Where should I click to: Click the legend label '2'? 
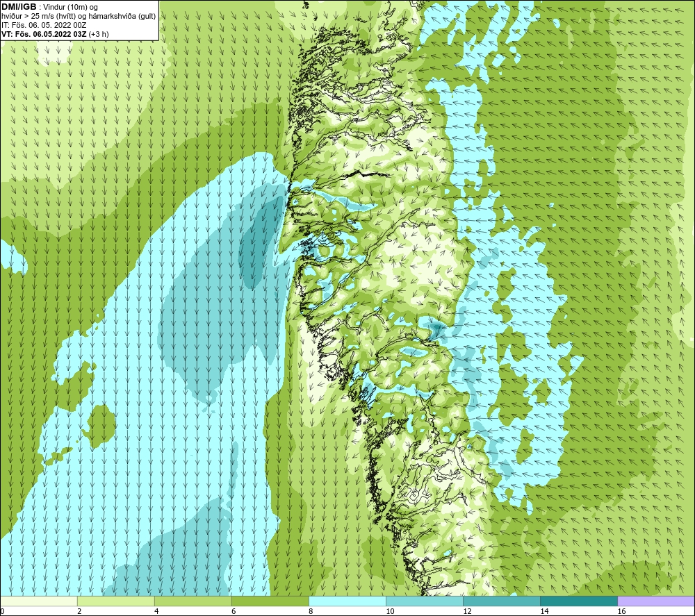click(79, 612)
